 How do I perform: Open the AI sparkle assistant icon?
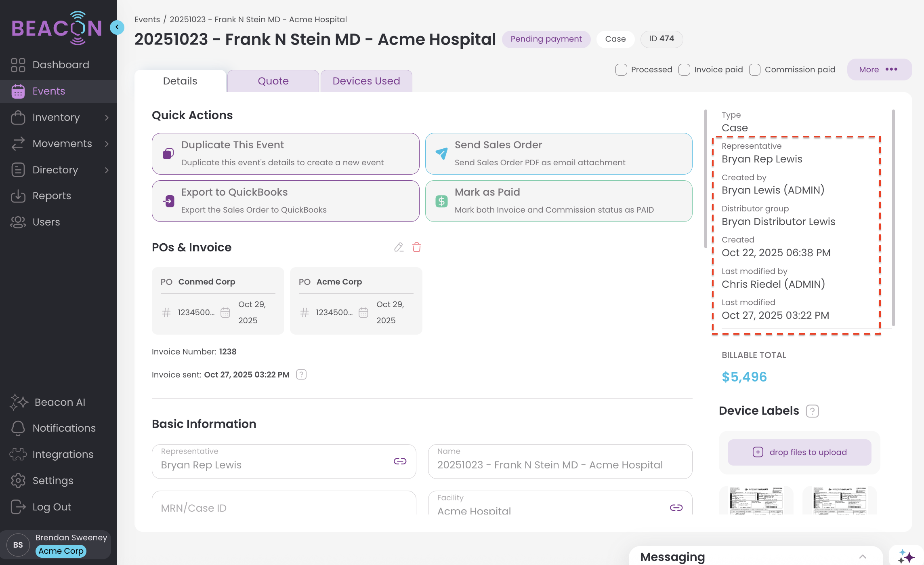tap(906, 557)
